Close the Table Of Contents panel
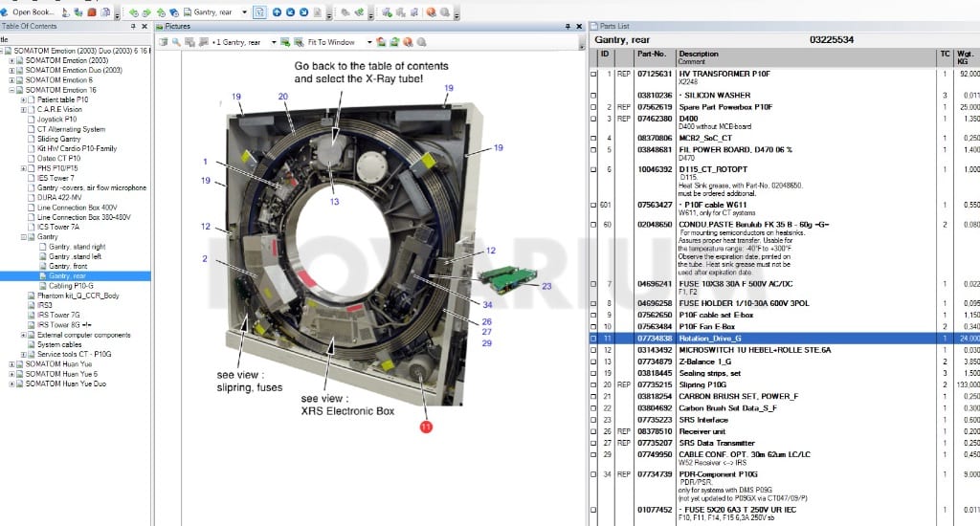Image resolution: width=980 pixels, height=526 pixels. [x=145, y=26]
